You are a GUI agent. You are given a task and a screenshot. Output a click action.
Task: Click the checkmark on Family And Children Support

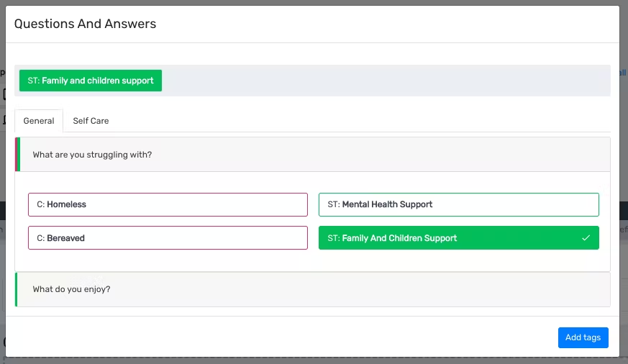coord(586,238)
